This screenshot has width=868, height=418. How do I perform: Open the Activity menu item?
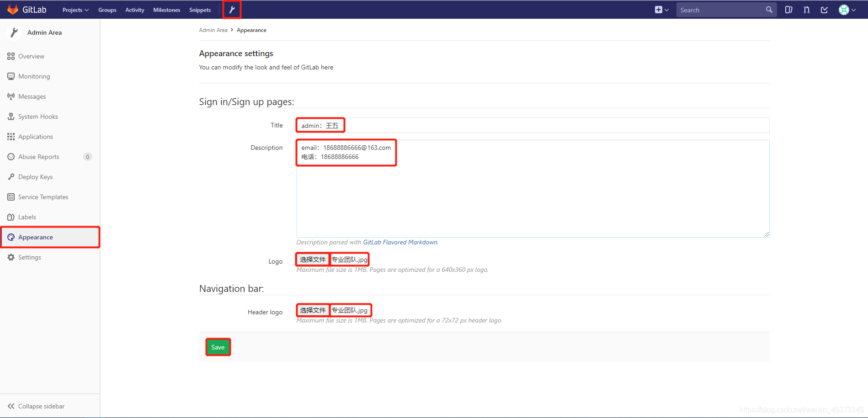click(135, 10)
